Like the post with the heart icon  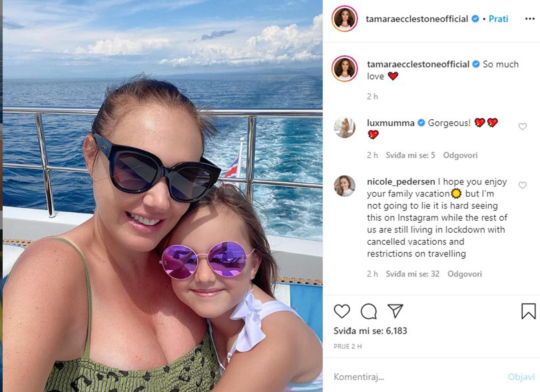[342, 311]
